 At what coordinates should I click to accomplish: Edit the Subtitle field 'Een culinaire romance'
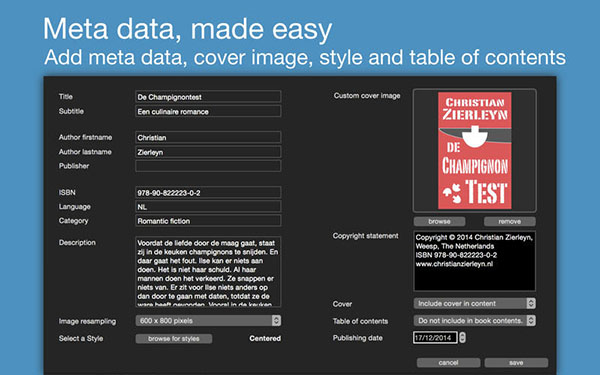pyautogui.click(x=208, y=111)
